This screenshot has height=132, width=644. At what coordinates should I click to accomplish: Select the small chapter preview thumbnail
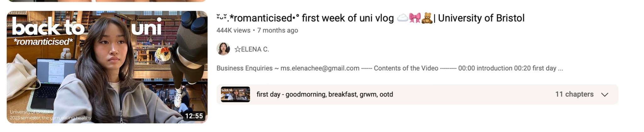[236, 94]
